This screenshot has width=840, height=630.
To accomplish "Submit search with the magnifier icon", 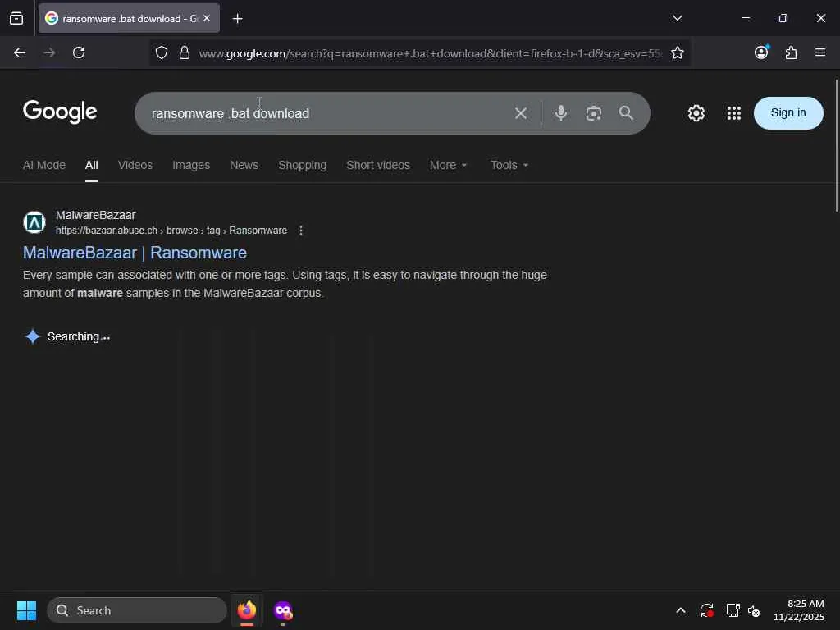I will tap(626, 113).
